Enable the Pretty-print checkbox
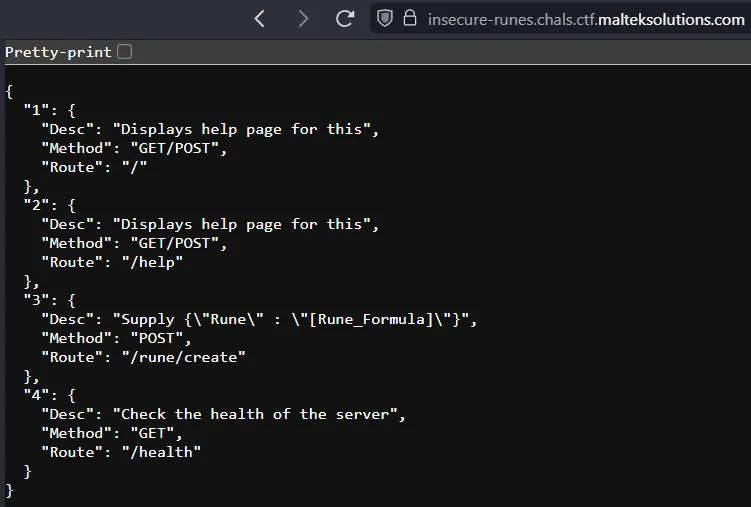751x507 pixels. 125,52
